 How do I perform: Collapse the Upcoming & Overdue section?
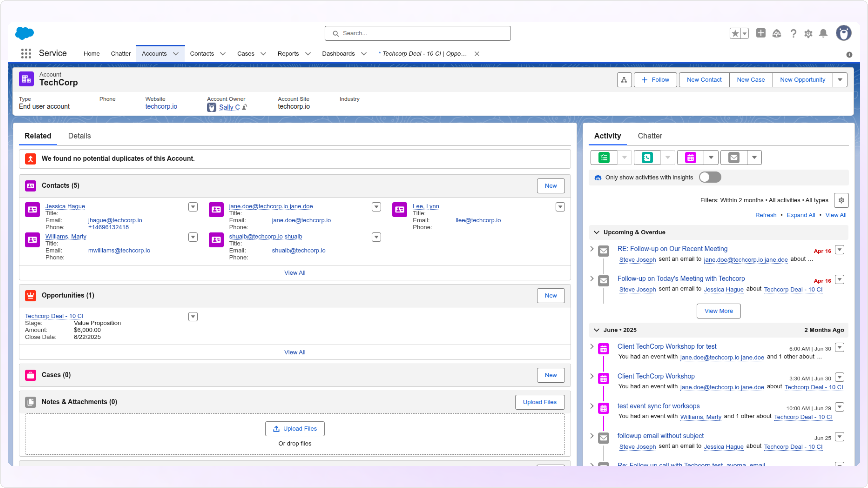(x=596, y=232)
